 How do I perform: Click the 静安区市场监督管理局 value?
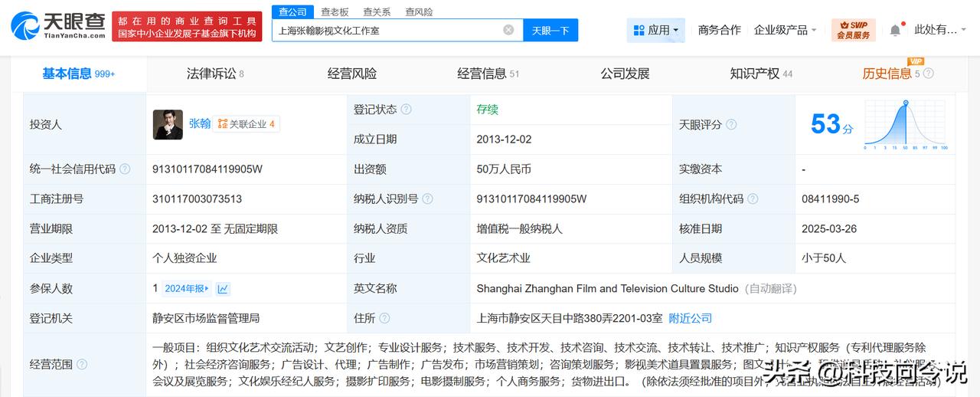tap(206, 318)
